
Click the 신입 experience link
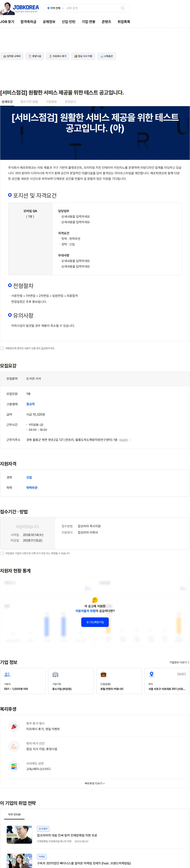pos(29,477)
